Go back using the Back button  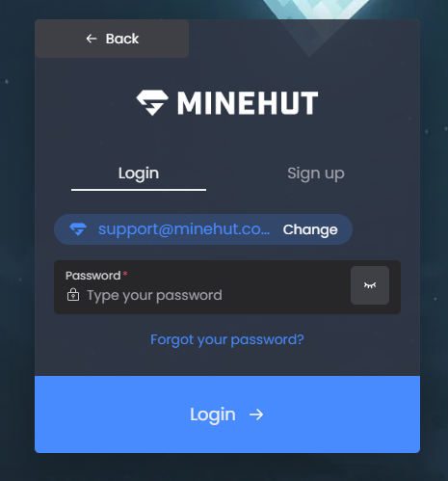point(112,39)
